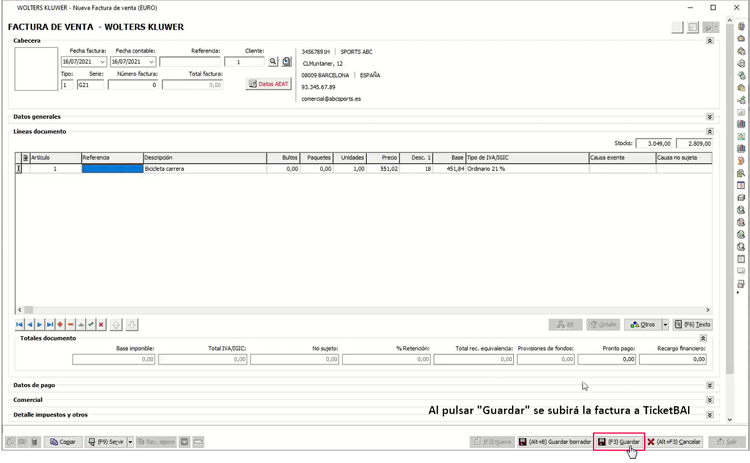The image size is (750, 463).
Task: Click the Tipo de IVA/IGIC column header
Action: click(x=528, y=157)
